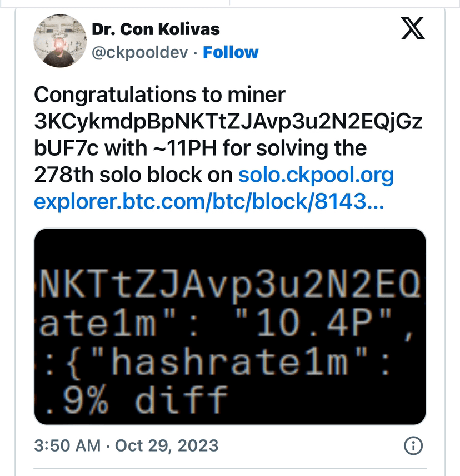The height and width of the screenshot is (476, 460).
Task: Click the X logo icon
Action: (x=412, y=28)
